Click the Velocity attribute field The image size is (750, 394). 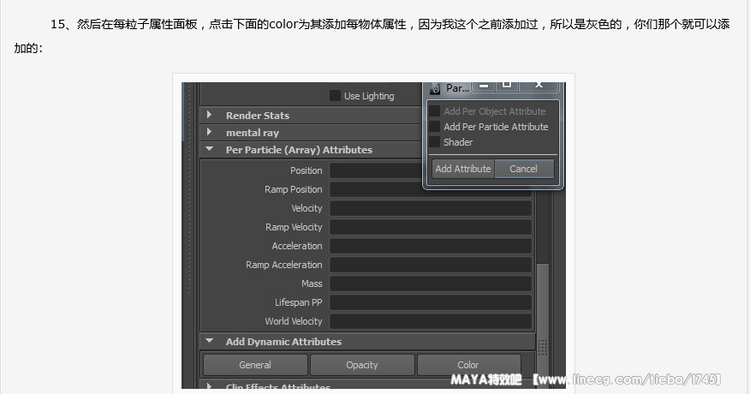point(430,208)
